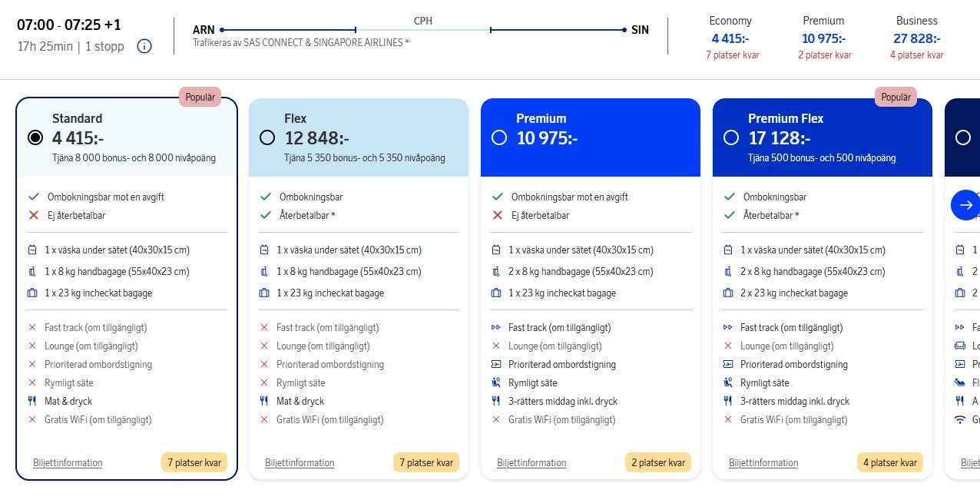This screenshot has width=980, height=503.
Task: Click the hand baggage icon in Standard card
Action: 32,271
